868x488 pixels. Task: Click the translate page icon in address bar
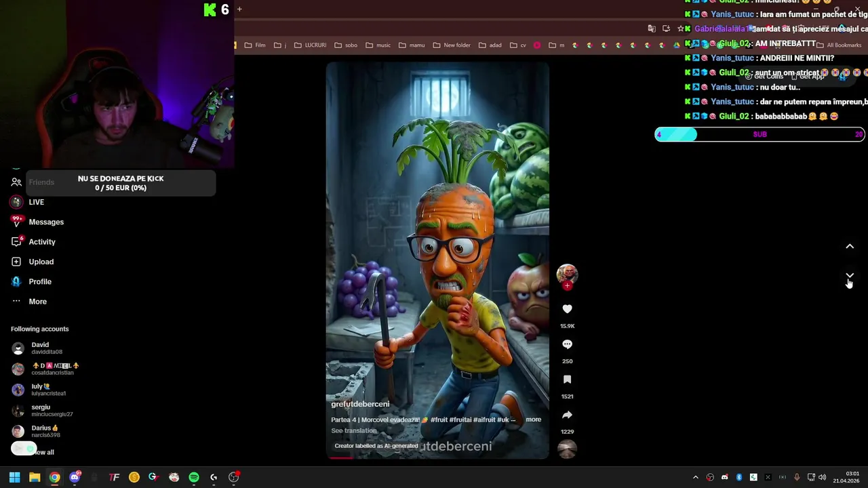click(x=652, y=28)
